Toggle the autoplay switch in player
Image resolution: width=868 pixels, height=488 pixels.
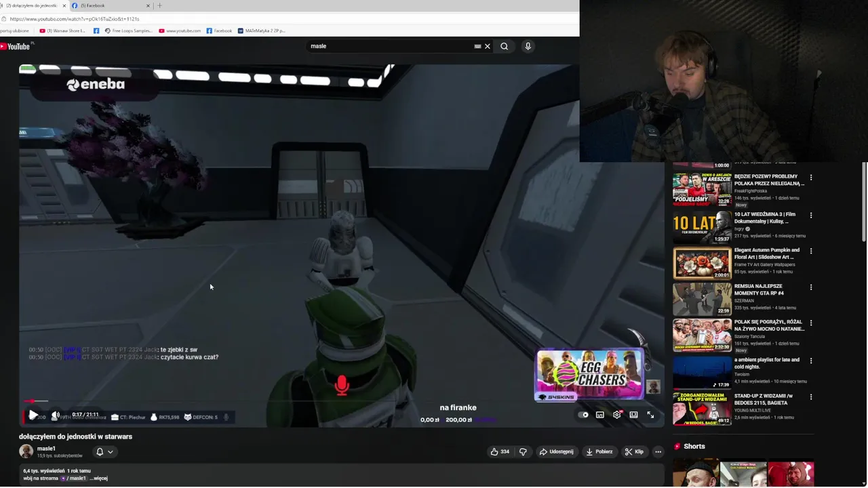(583, 415)
